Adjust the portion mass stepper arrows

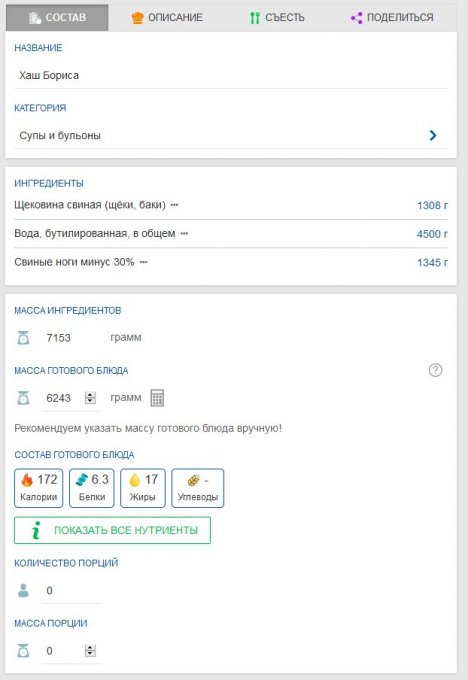click(x=90, y=651)
